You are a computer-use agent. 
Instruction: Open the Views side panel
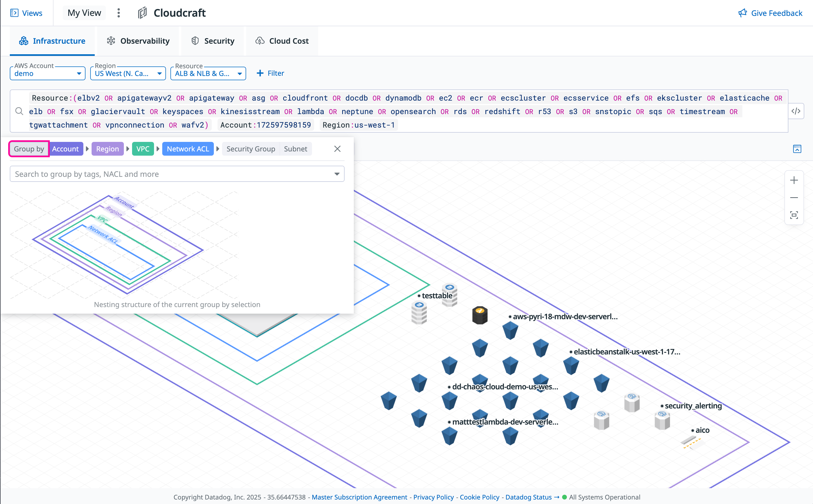[26, 13]
